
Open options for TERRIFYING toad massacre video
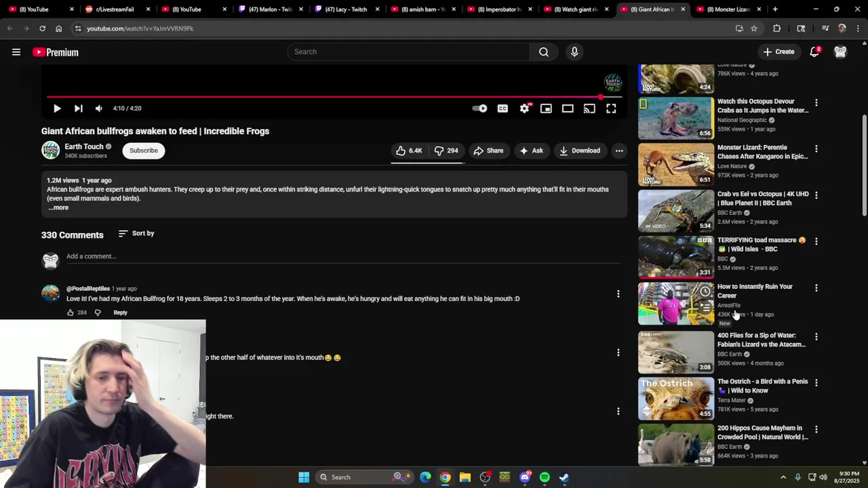[x=816, y=241]
